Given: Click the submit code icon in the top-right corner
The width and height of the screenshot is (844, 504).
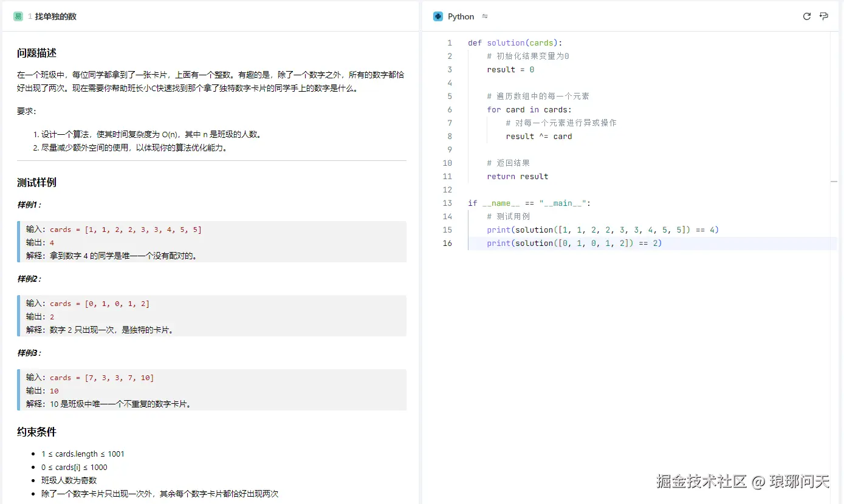Looking at the screenshot, I should click(824, 16).
